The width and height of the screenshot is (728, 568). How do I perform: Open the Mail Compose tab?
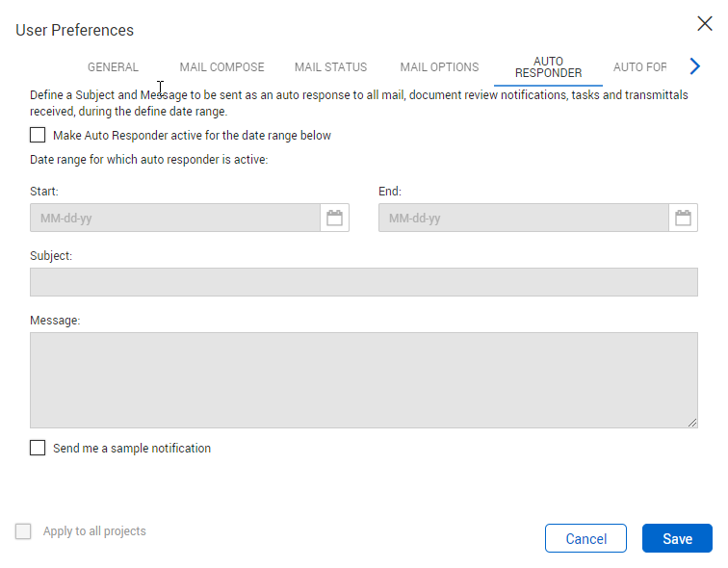tap(221, 67)
